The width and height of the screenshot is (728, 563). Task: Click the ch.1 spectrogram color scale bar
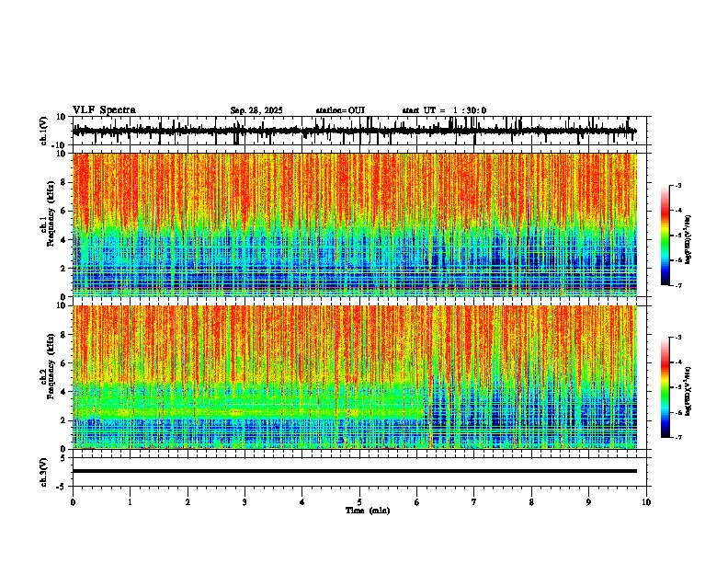point(665,236)
